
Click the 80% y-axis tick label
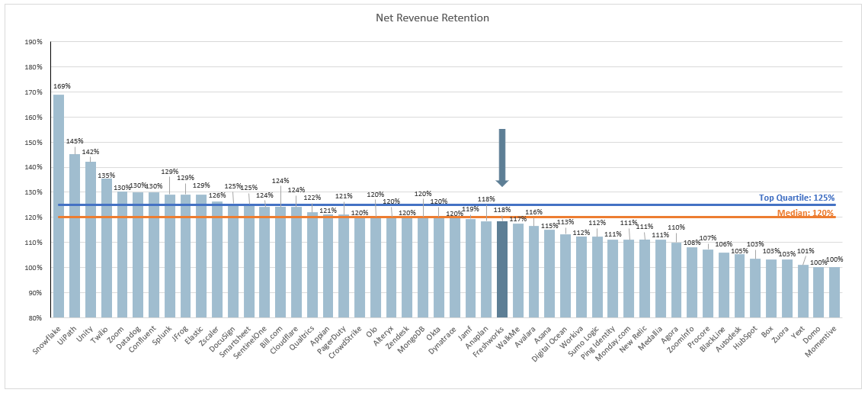tap(37, 318)
